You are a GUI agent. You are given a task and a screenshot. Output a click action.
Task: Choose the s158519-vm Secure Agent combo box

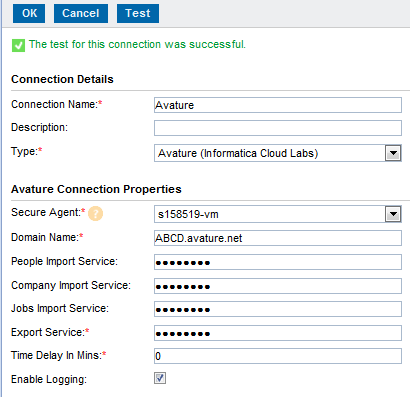coord(278,214)
